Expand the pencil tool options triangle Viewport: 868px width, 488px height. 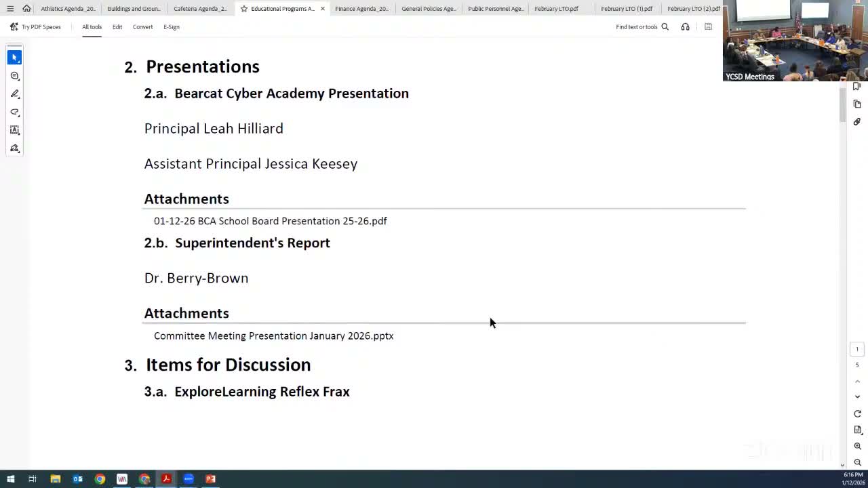[20, 100]
